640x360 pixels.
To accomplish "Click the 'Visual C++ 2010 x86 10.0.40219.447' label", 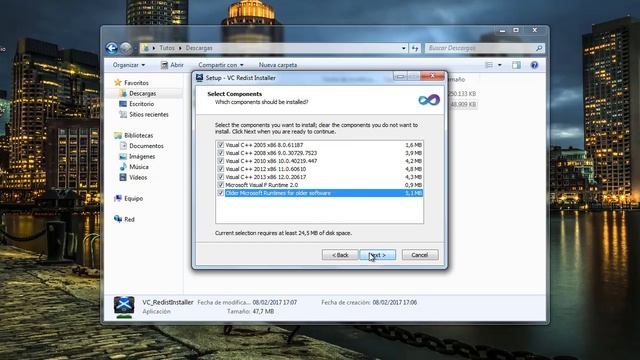I will pos(271,161).
